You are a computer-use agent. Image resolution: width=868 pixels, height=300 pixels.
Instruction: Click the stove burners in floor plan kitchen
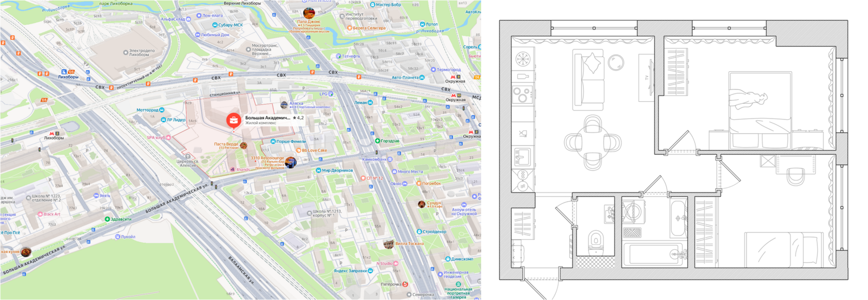[x=522, y=96]
